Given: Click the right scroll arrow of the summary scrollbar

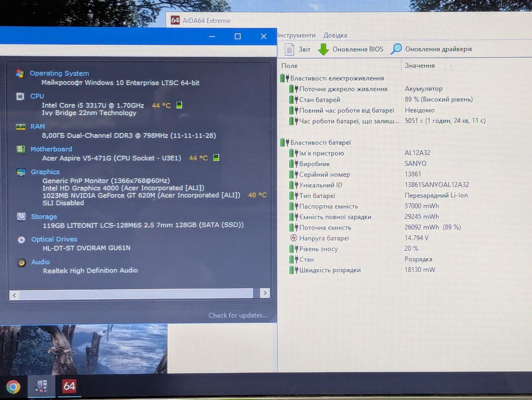Looking at the screenshot, I should pos(265,293).
